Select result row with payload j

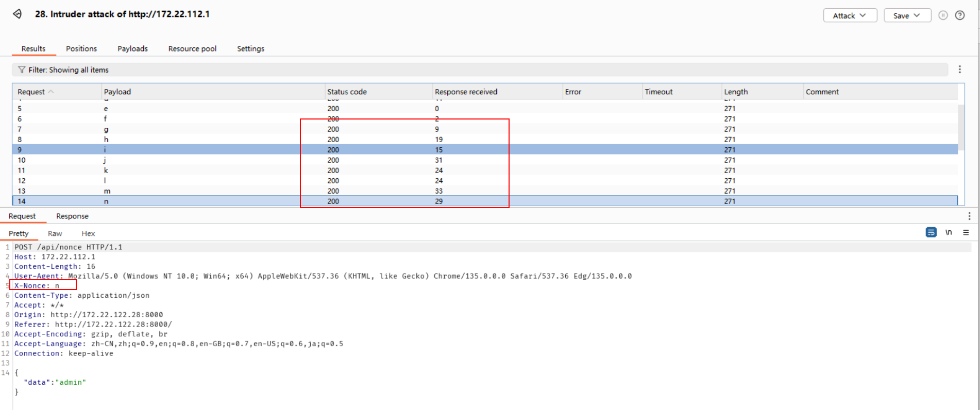click(x=485, y=160)
